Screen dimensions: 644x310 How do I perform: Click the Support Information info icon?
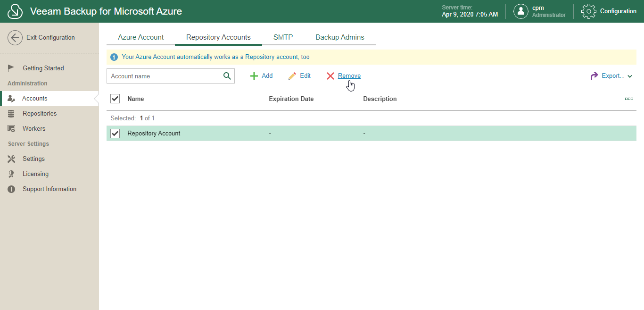[12, 189]
